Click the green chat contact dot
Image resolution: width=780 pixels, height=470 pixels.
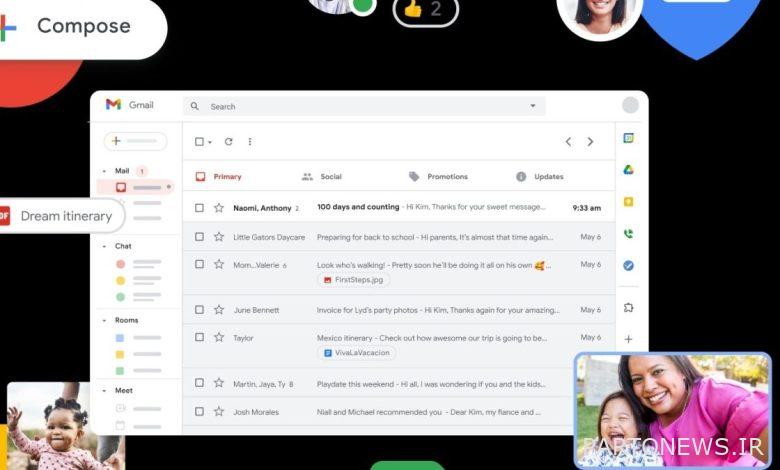coord(120,297)
